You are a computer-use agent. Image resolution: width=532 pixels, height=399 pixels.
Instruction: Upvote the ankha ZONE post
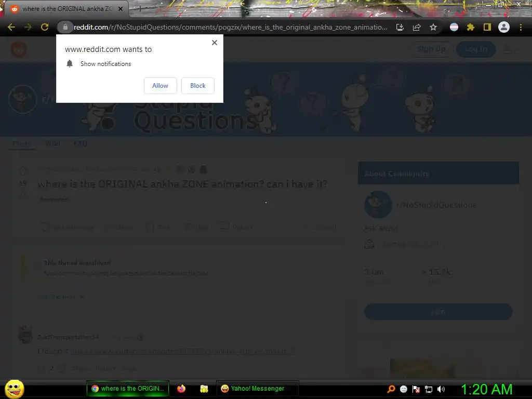[x=23, y=170]
